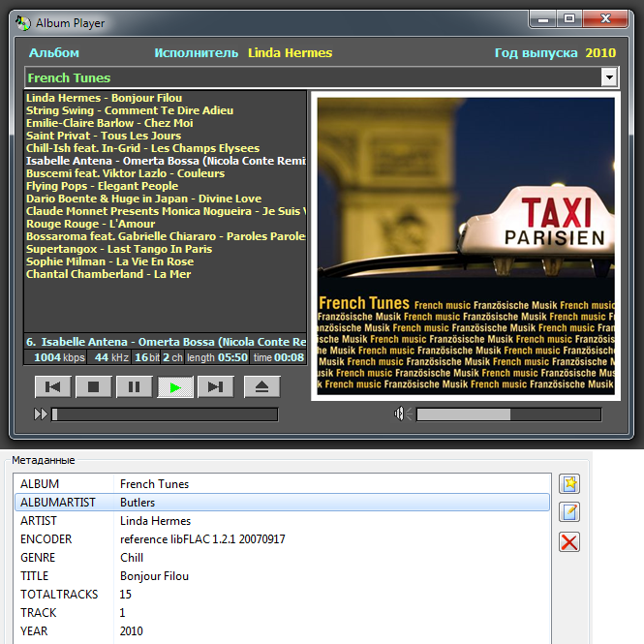
Task: Select track Linda Hermes - Bonjour Filou
Action: pos(105,98)
